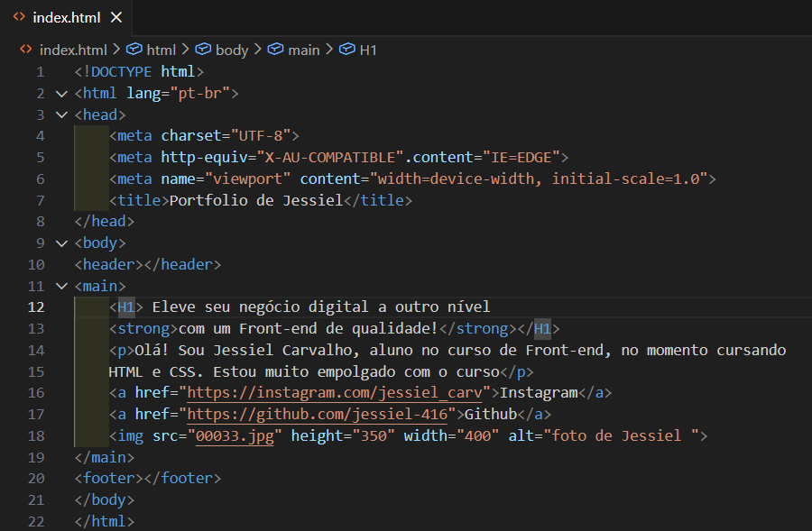This screenshot has width=812, height=531.
Task: Open the body breadcrumb item
Action: click(231, 50)
